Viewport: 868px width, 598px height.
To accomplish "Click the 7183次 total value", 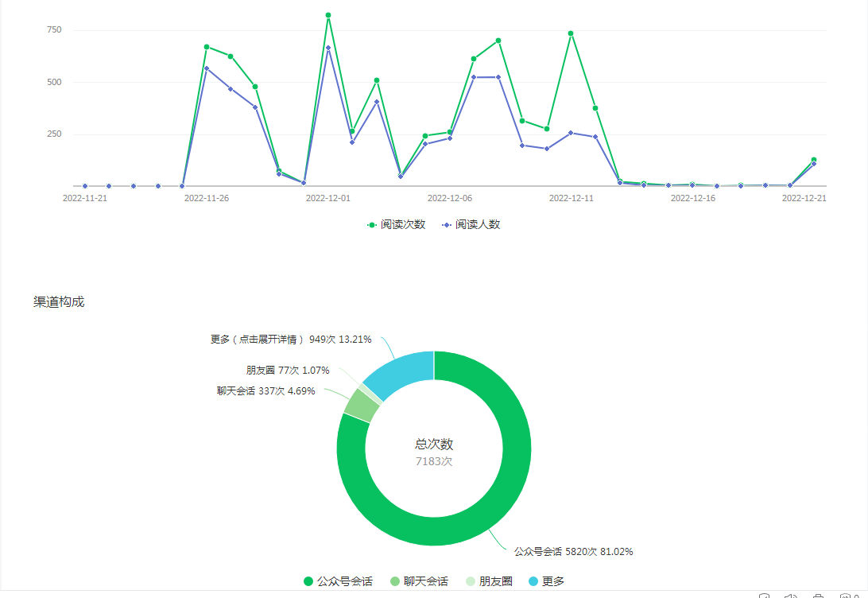I will tap(434, 461).
